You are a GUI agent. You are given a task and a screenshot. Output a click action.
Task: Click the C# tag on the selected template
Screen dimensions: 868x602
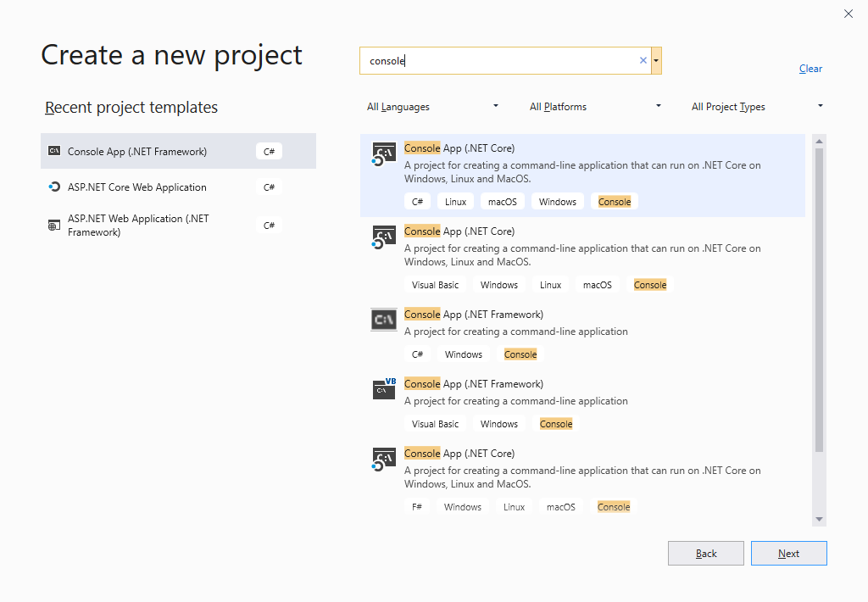417,202
